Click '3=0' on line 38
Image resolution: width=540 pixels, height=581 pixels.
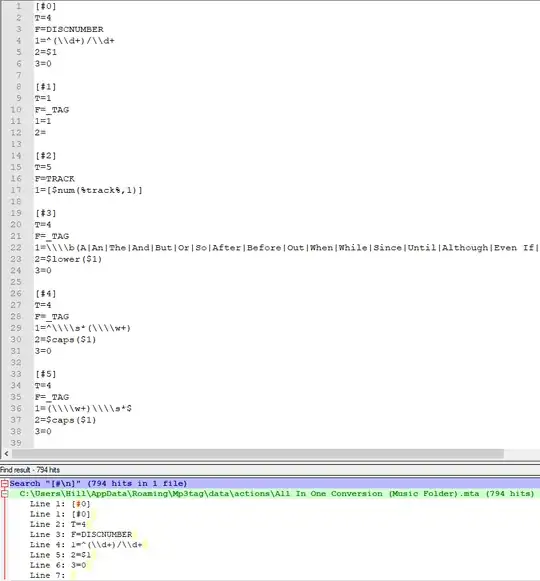point(43,431)
